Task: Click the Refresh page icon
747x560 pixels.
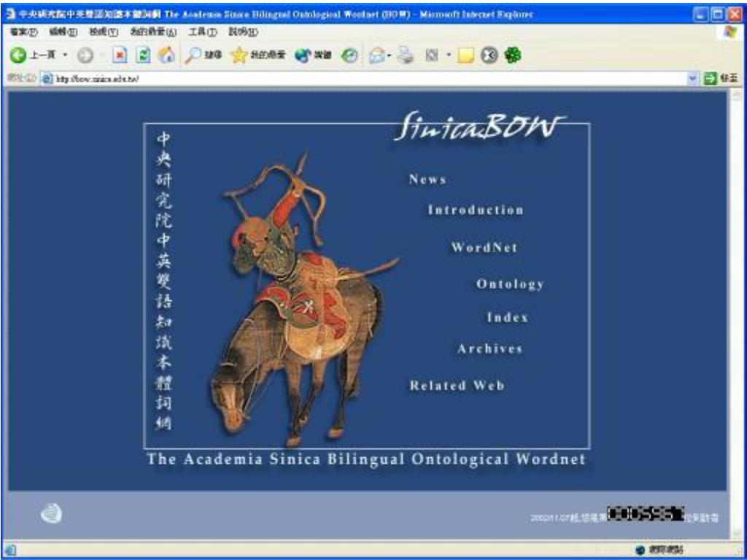Action: click(x=143, y=56)
